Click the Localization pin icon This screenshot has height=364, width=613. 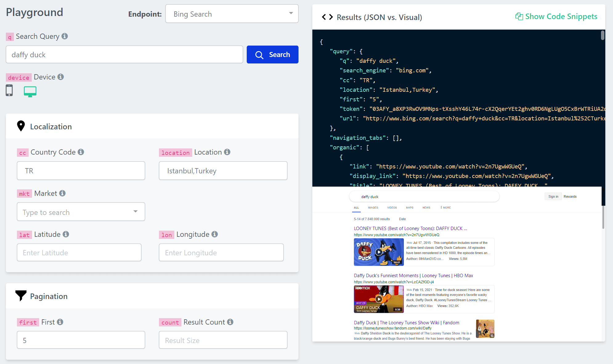21,126
